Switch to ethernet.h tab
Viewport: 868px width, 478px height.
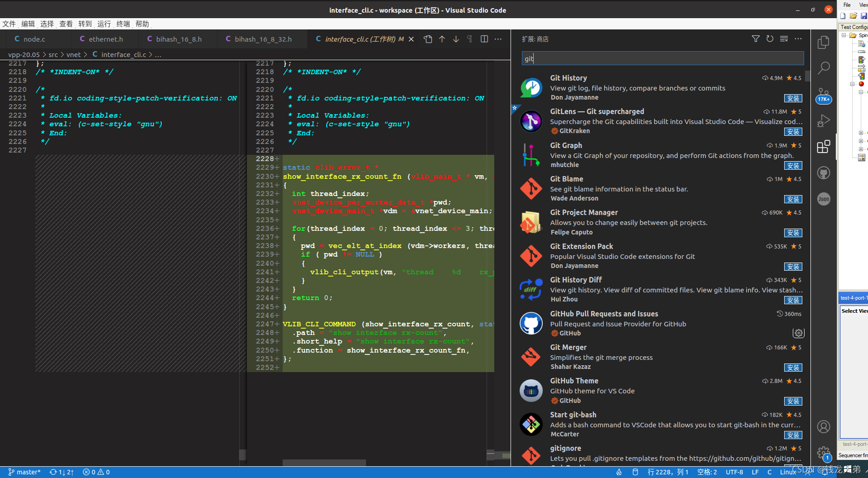click(x=105, y=39)
